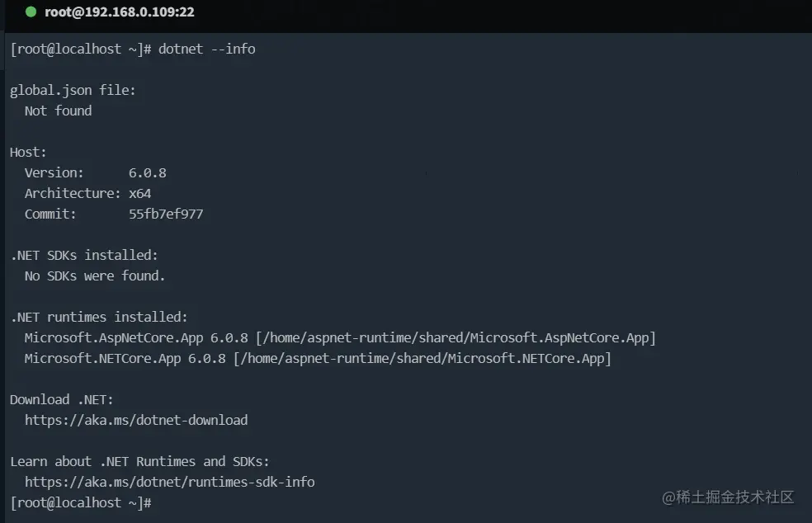
Task: Click the 'Host:' section heading
Action: tap(28, 153)
